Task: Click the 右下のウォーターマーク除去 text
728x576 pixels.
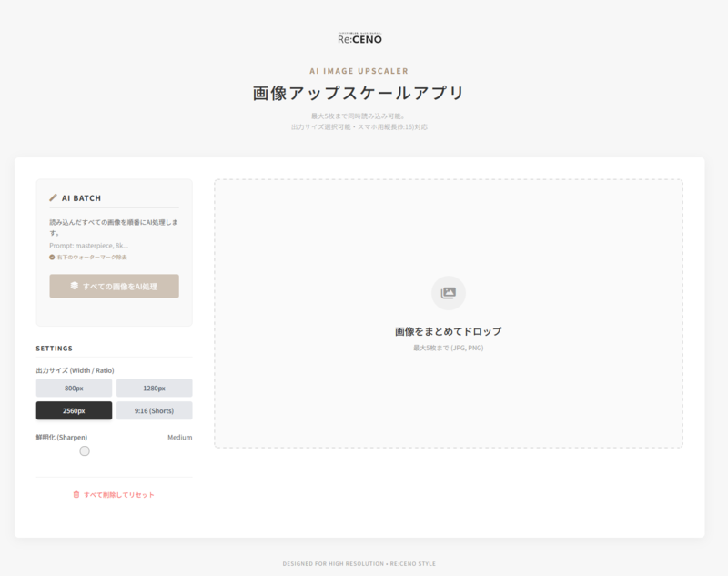Action: [92, 258]
